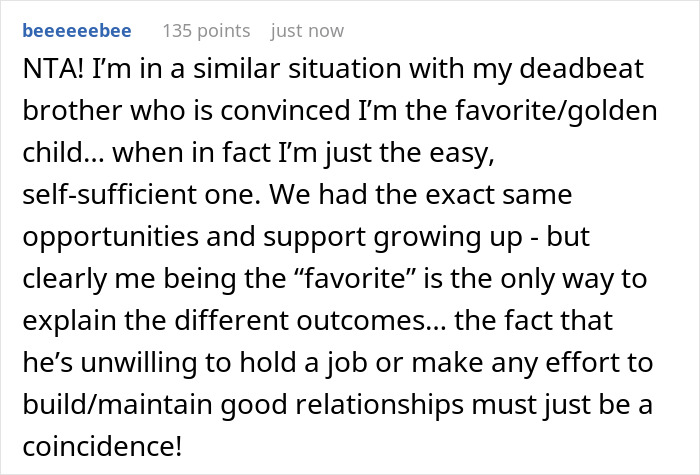Click the word 'child...' in third line
700x475 pixels.
coord(63,153)
